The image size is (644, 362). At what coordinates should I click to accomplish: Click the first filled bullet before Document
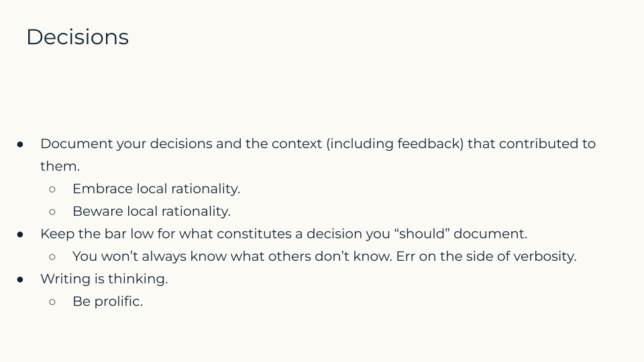pyautogui.click(x=20, y=144)
